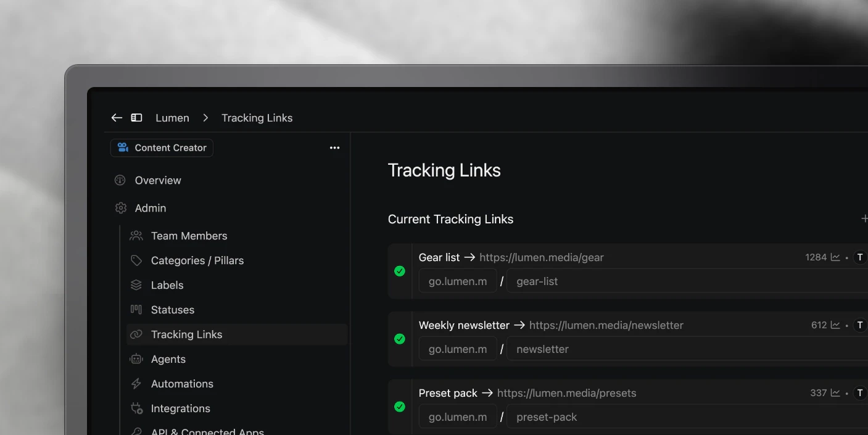The width and height of the screenshot is (868, 435).
Task: Click the 337 clicks count
Action: [818, 393]
